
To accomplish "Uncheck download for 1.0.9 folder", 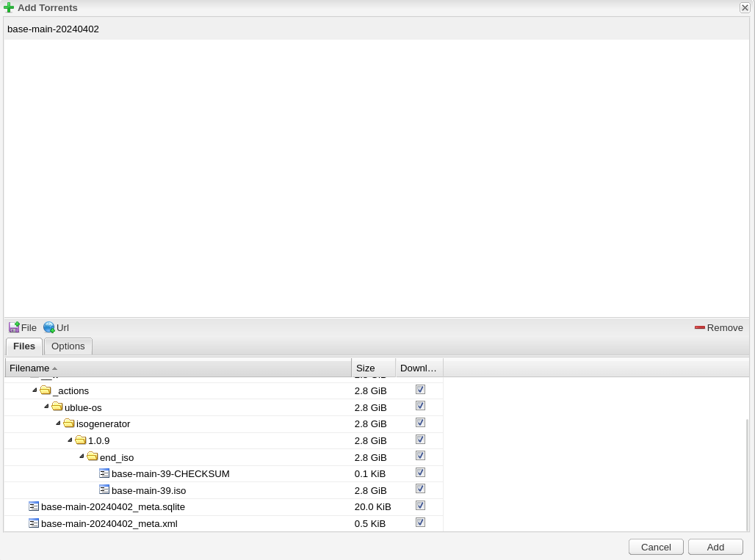I will click(x=420, y=440).
